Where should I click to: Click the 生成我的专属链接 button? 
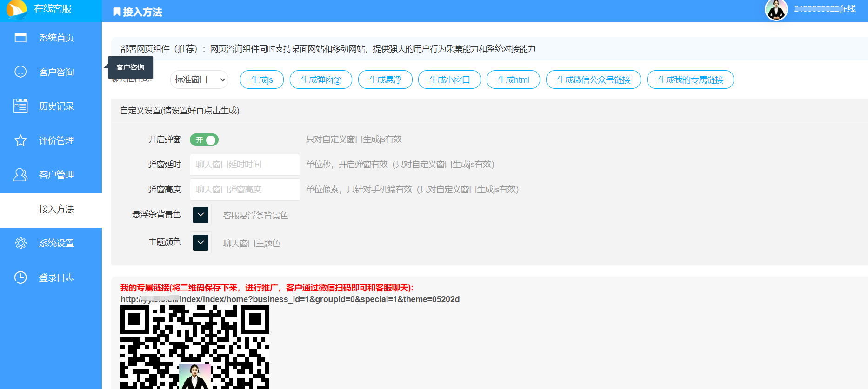click(690, 79)
